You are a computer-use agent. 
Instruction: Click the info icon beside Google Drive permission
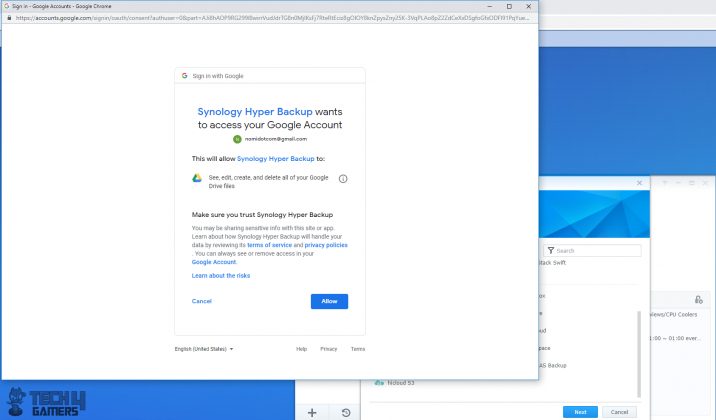343,179
